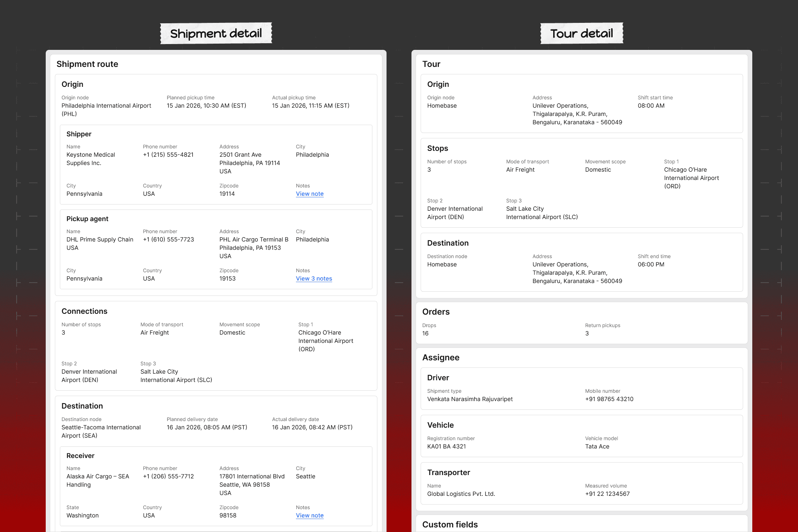The image size is (798, 532).
Task: Click Seattle-Tacoma International Airport destination node
Action: point(101,431)
